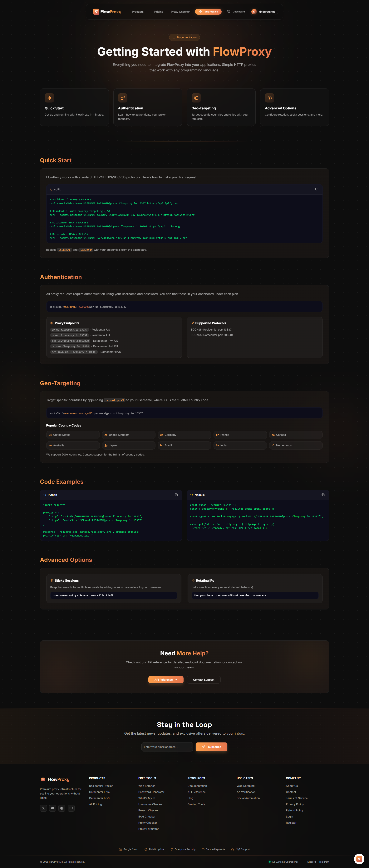Screen dimensions: 369x868
Task: Open the floating chat widget icon
Action: 359,859
